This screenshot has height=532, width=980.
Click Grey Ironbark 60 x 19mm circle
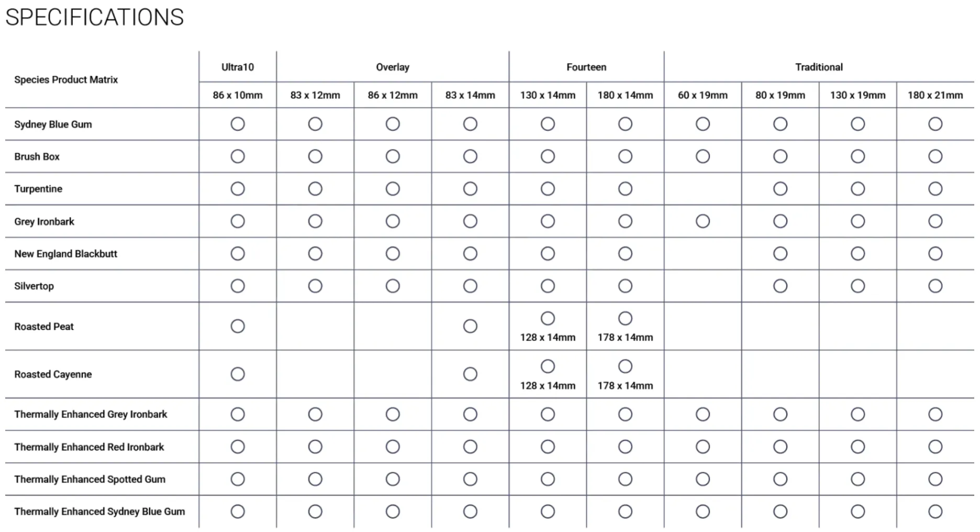point(703,221)
